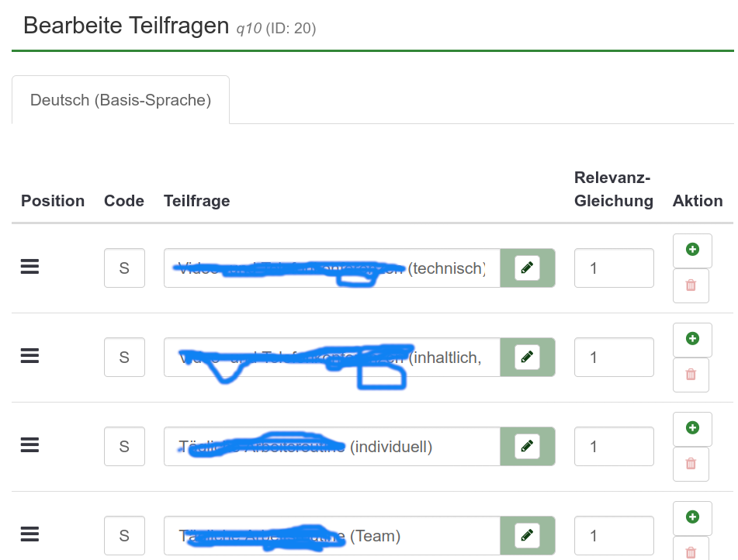
Task: Click the trash icon for the (individuell) row
Action: click(691, 464)
